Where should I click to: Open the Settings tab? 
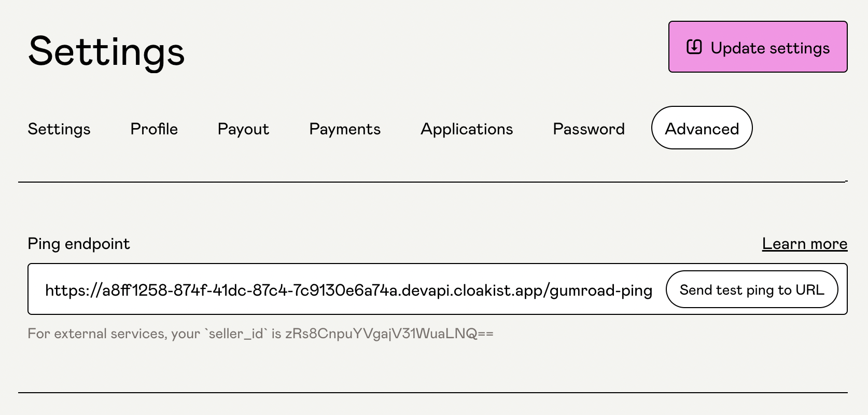pos(59,129)
